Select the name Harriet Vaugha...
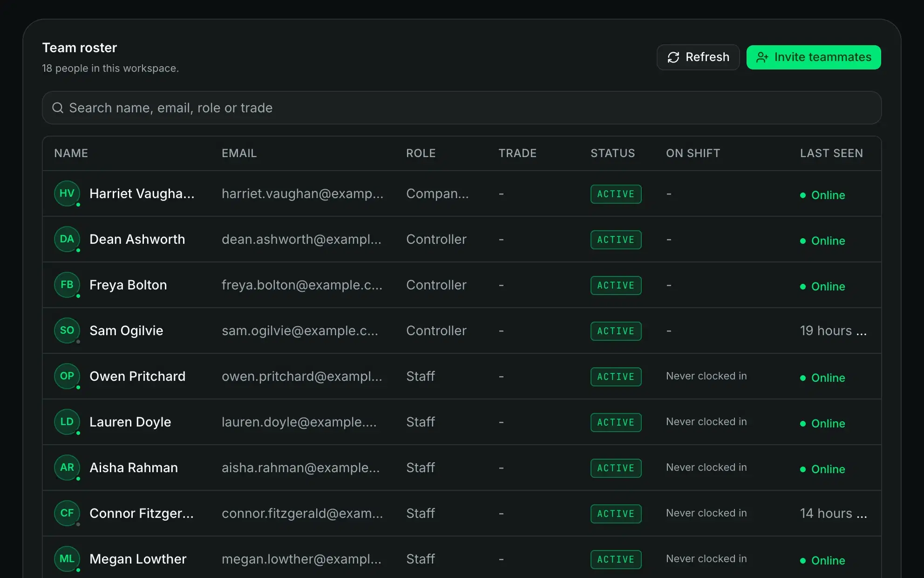This screenshot has height=578, width=924. 142,193
